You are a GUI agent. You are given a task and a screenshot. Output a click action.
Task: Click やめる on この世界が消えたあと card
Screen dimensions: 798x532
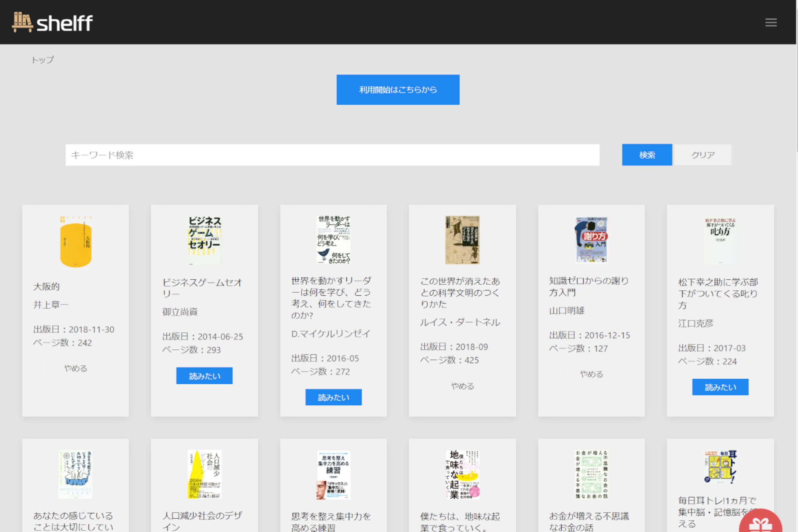point(463,386)
